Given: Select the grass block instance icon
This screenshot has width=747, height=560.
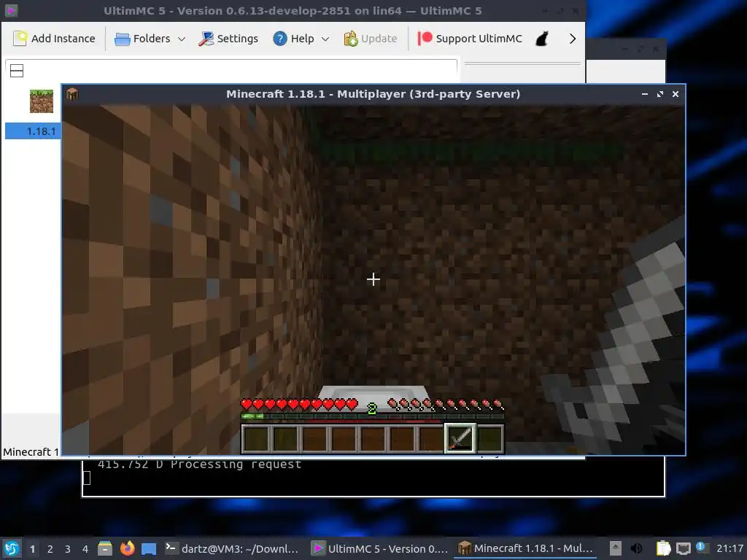Looking at the screenshot, I should point(42,101).
